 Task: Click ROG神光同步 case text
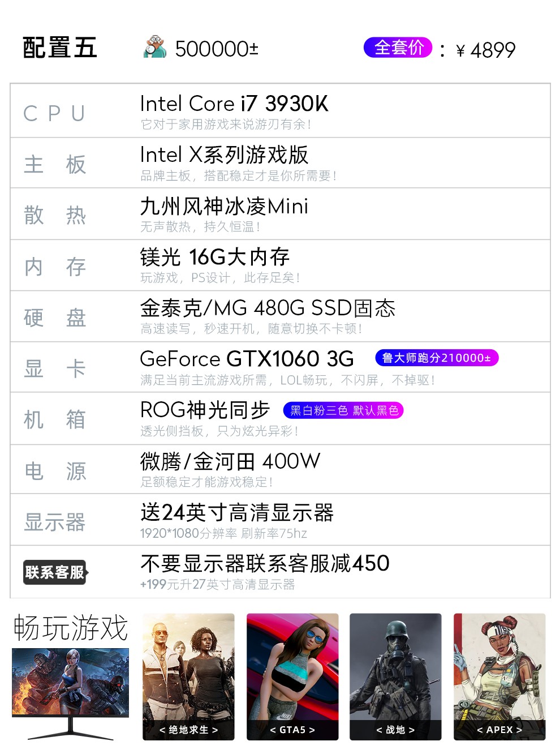[205, 410]
